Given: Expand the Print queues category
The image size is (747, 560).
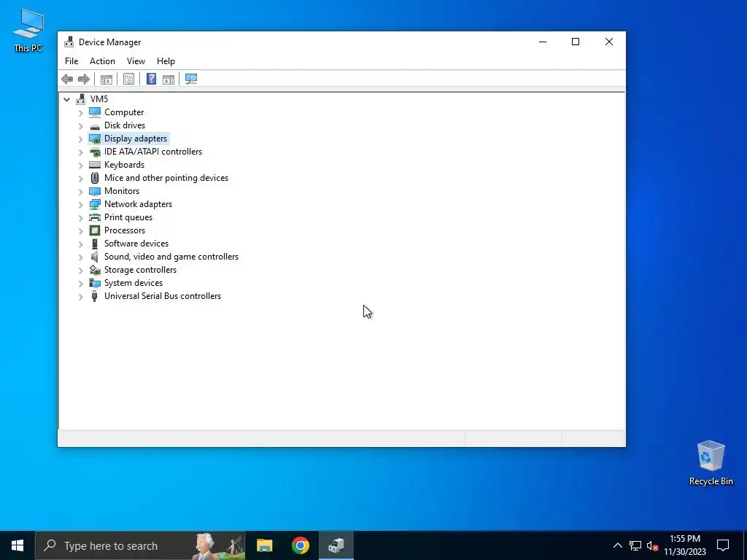Looking at the screenshot, I should coord(80,217).
